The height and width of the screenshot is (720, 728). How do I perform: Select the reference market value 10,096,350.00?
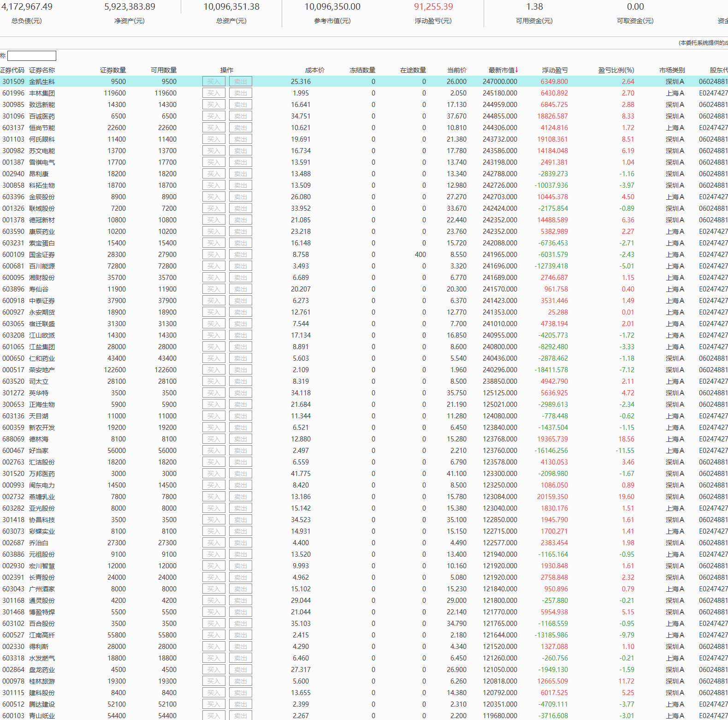tap(332, 7)
